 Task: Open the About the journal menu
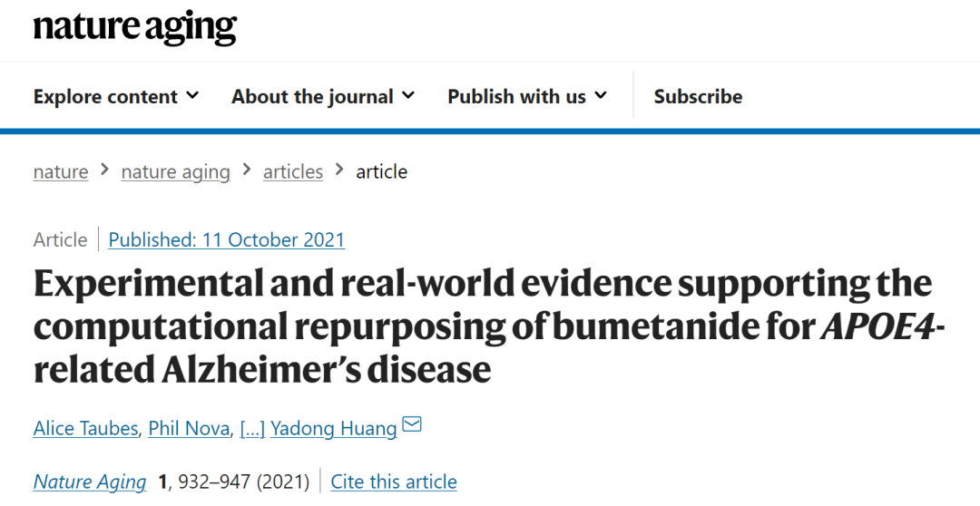pyautogui.click(x=323, y=96)
